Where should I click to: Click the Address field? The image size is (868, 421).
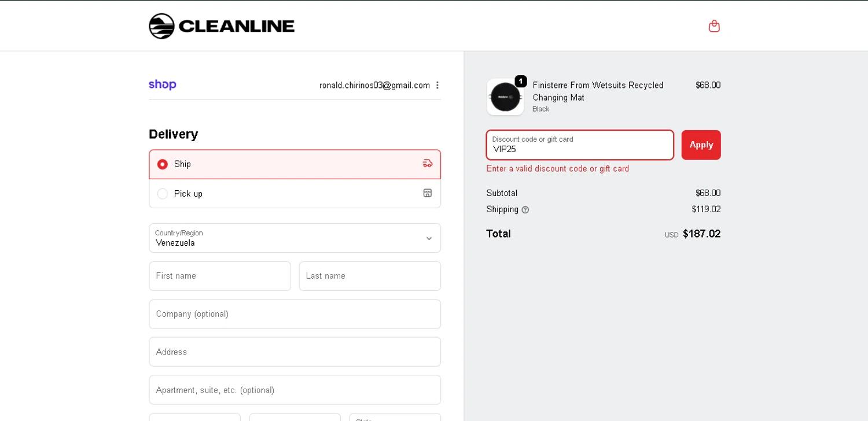click(x=295, y=352)
